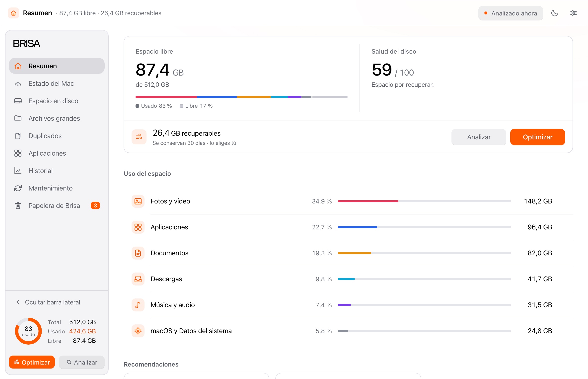Click the Documentos orange usage bar
This screenshot has width=588, height=379.
[355, 253]
